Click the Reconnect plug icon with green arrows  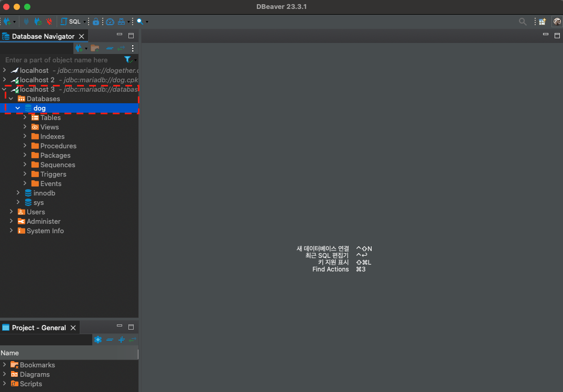click(x=38, y=21)
